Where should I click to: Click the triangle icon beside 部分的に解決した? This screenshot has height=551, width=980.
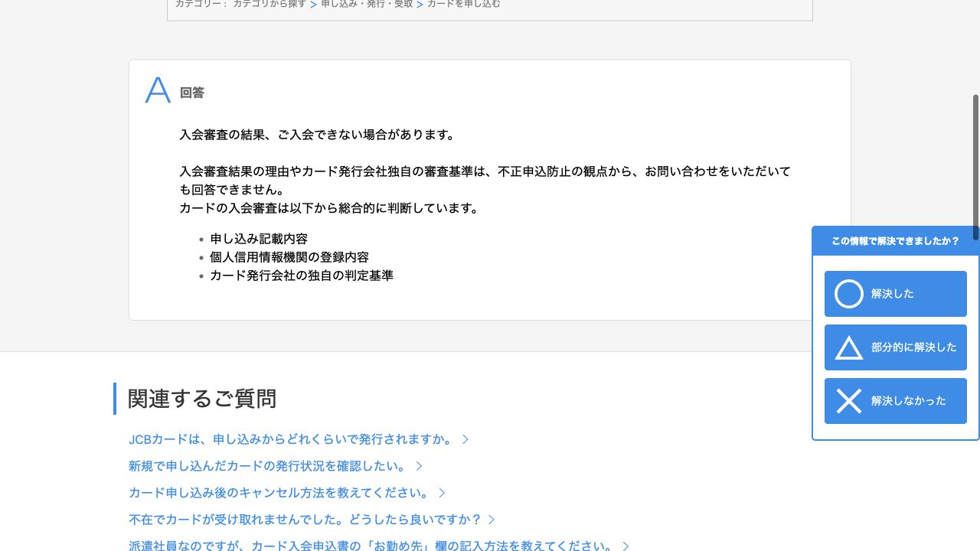click(x=848, y=348)
